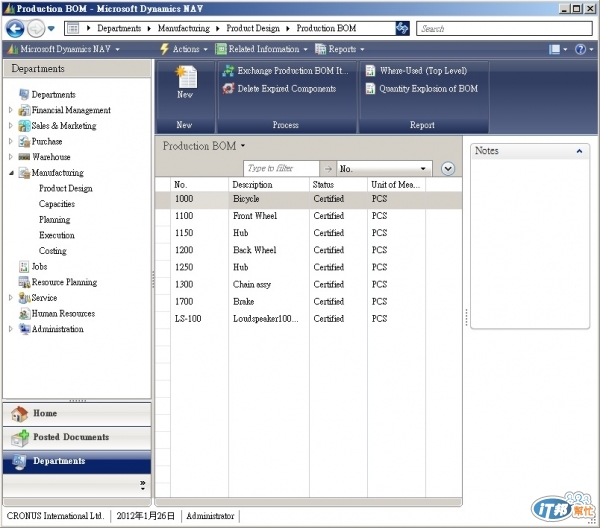Click the Manufacturing department icon
The width and height of the screenshot is (600, 528).
click(24, 173)
